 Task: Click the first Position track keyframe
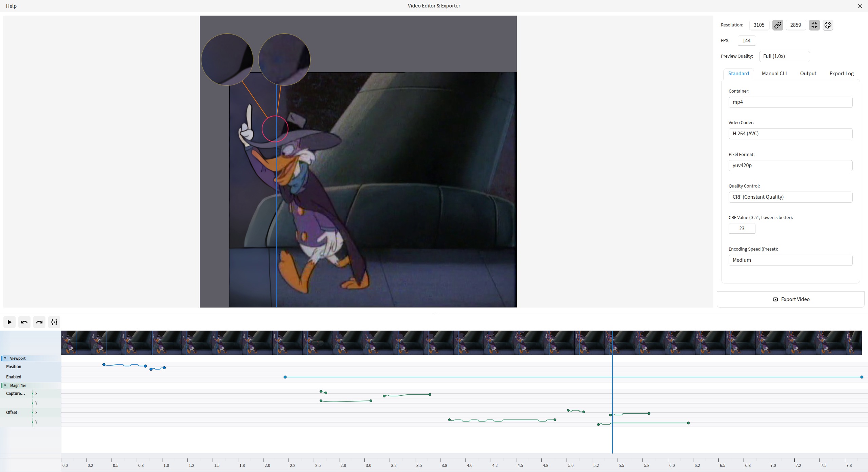104,365
